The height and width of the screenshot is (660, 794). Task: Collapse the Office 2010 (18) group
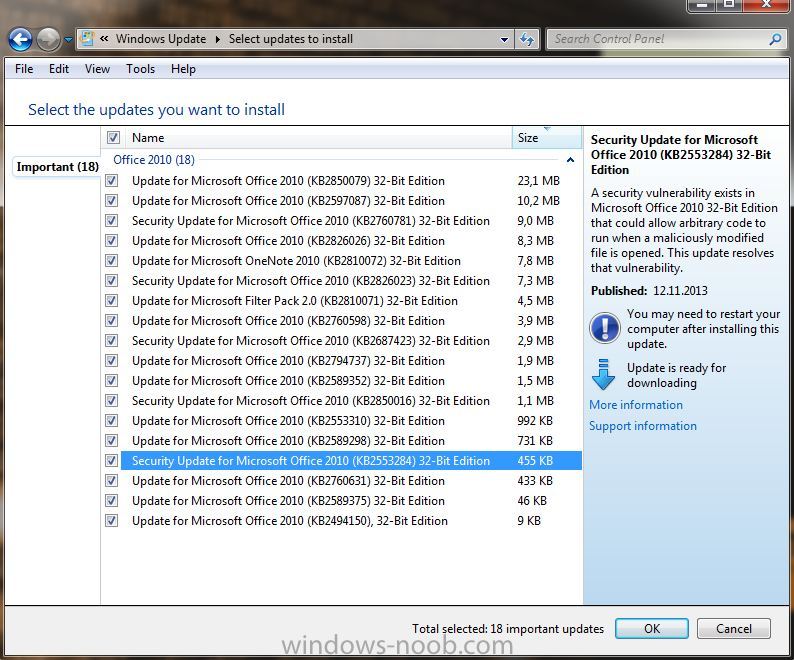(x=570, y=160)
